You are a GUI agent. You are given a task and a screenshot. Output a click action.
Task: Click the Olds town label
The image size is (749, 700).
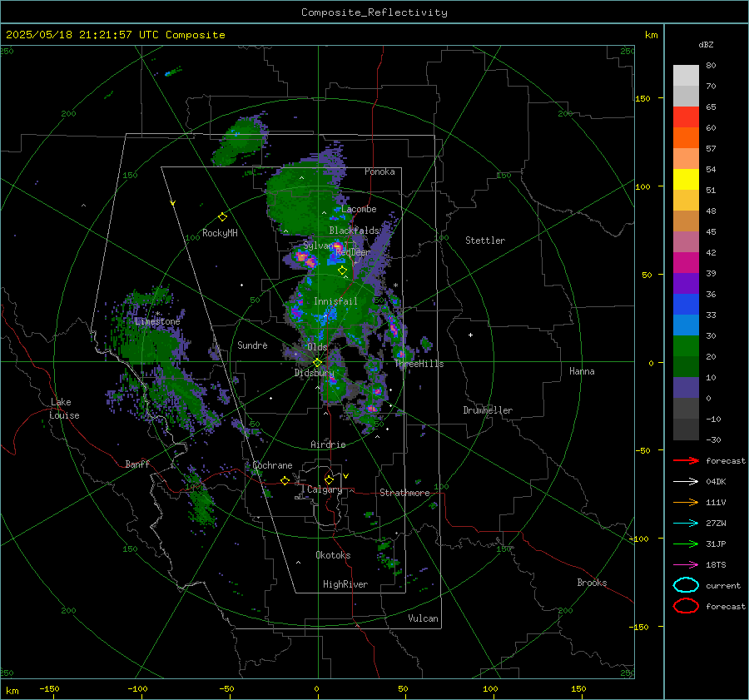tap(317, 347)
